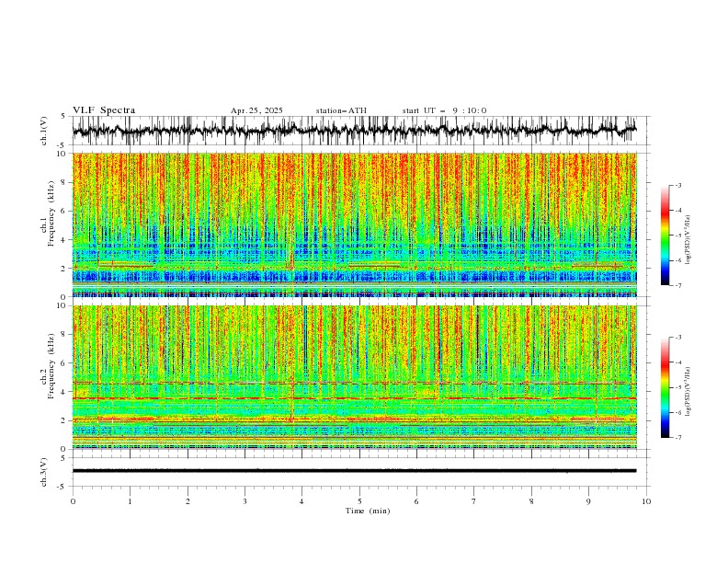Image resolution: width=728 pixels, height=563 pixels.
Task: Click the ch.2 frequency tick label "4"
Action: [64, 392]
